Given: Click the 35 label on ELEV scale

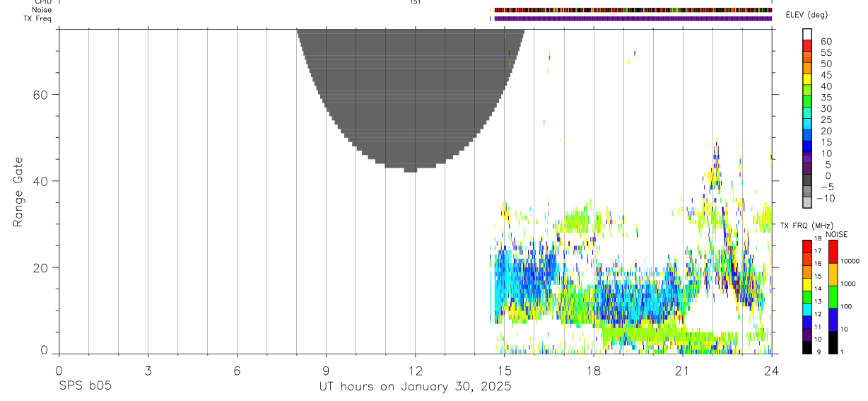Looking at the screenshot, I should 826,98.
